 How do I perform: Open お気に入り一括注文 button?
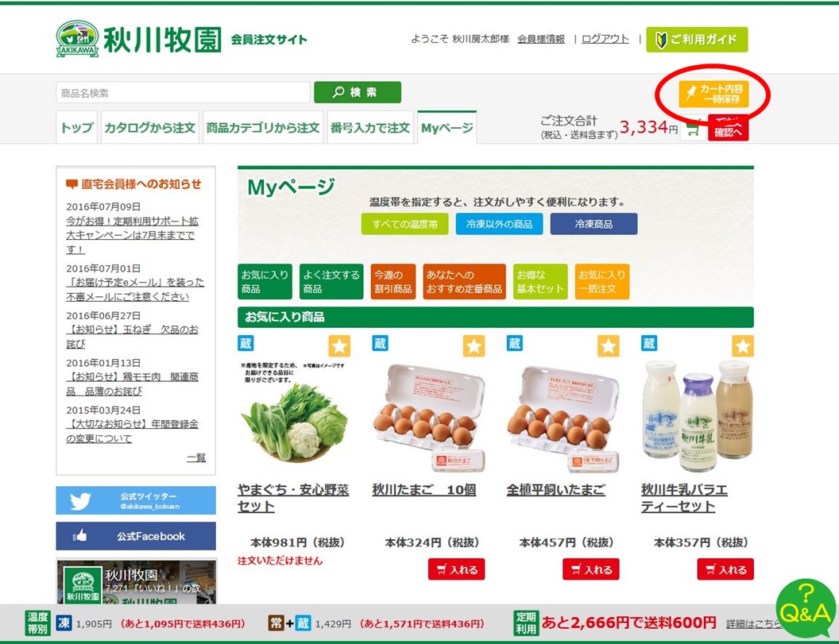tap(602, 281)
